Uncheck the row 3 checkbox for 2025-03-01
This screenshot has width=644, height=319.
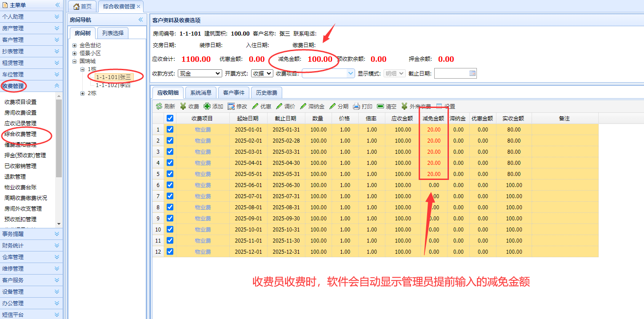(x=170, y=152)
